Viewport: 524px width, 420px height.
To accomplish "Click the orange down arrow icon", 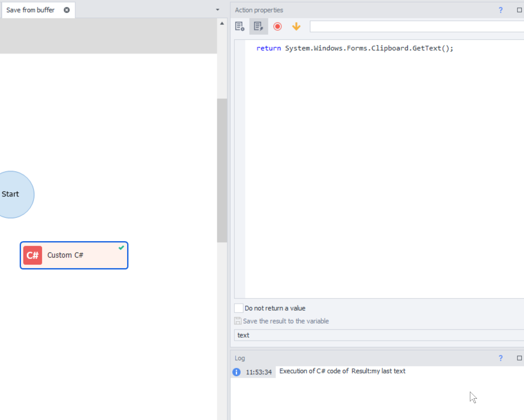I will click(x=296, y=26).
